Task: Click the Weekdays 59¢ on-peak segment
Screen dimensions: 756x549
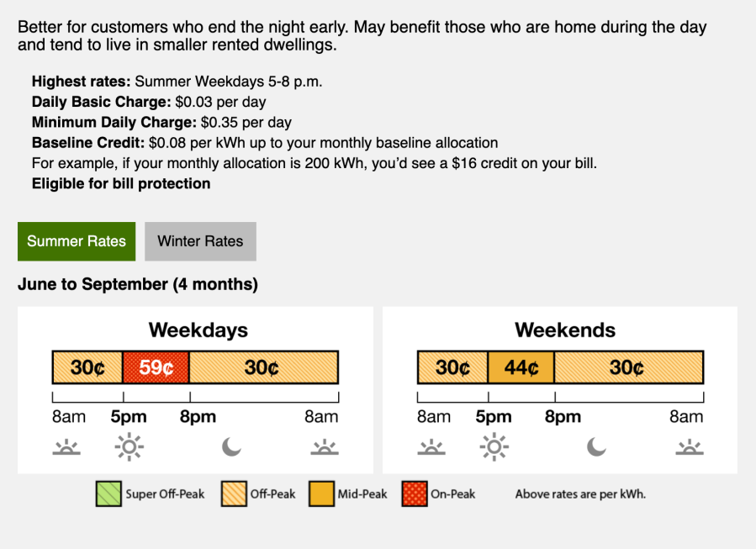Action: (156, 367)
